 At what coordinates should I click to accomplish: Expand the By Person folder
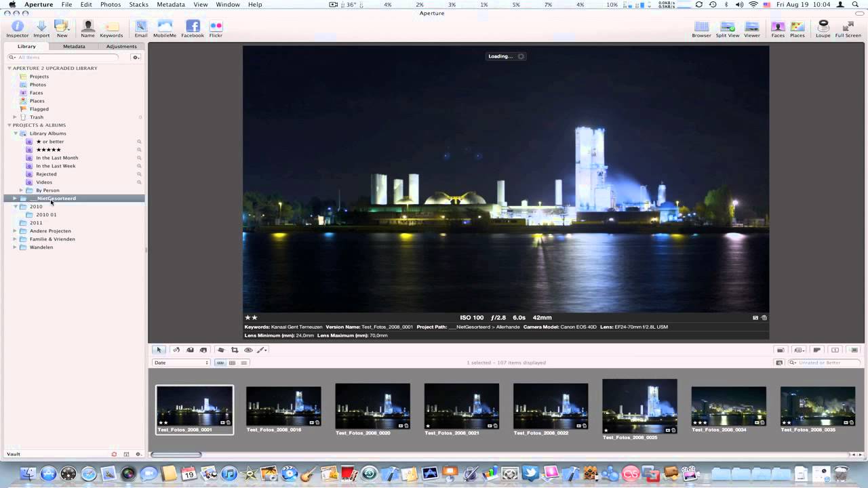[22, 190]
